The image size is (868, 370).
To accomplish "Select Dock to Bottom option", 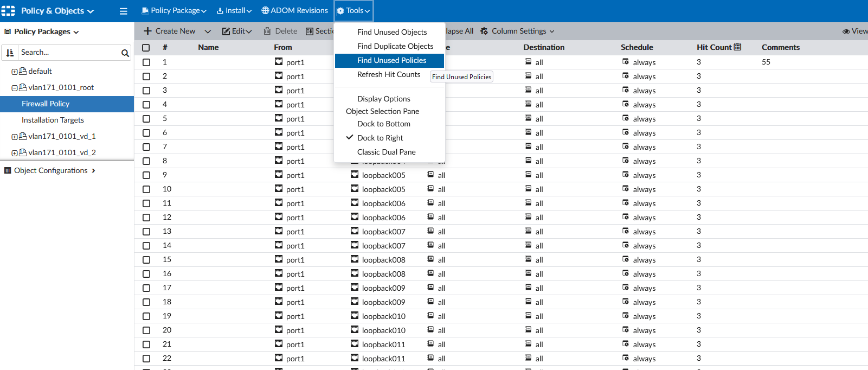I will (x=383, y=124).
